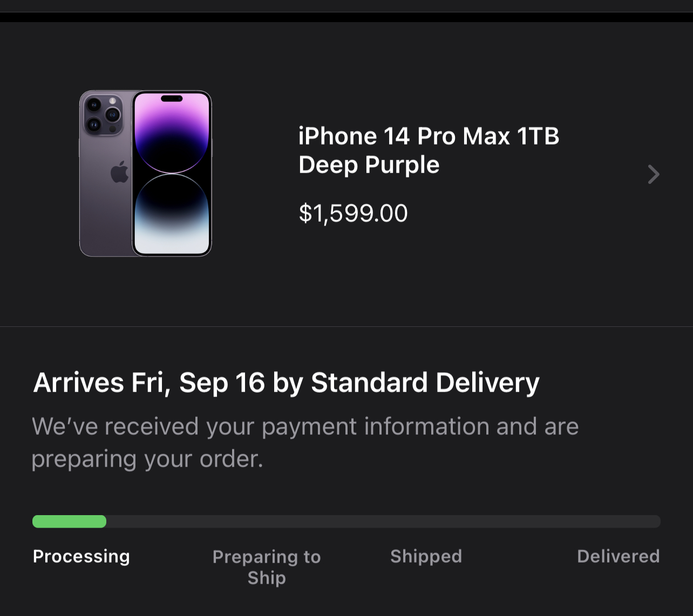Click the green filled progress segment

[69, 522]
